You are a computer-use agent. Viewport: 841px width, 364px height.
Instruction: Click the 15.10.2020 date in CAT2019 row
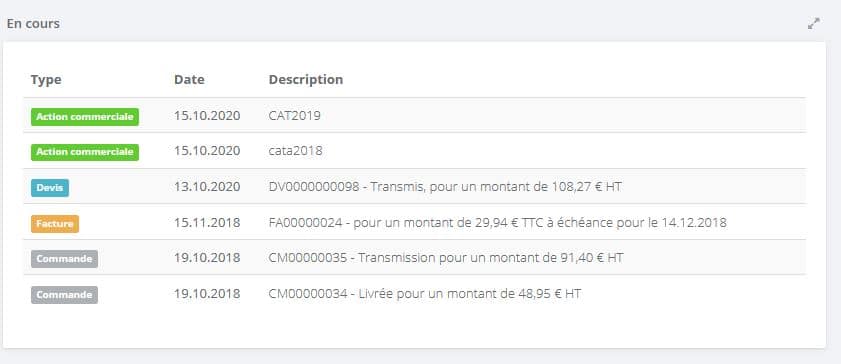[x=207, y=116]
